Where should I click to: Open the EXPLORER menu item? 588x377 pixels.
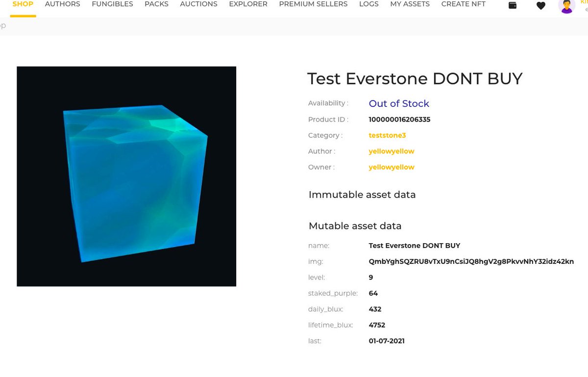(x=248, y=4)
